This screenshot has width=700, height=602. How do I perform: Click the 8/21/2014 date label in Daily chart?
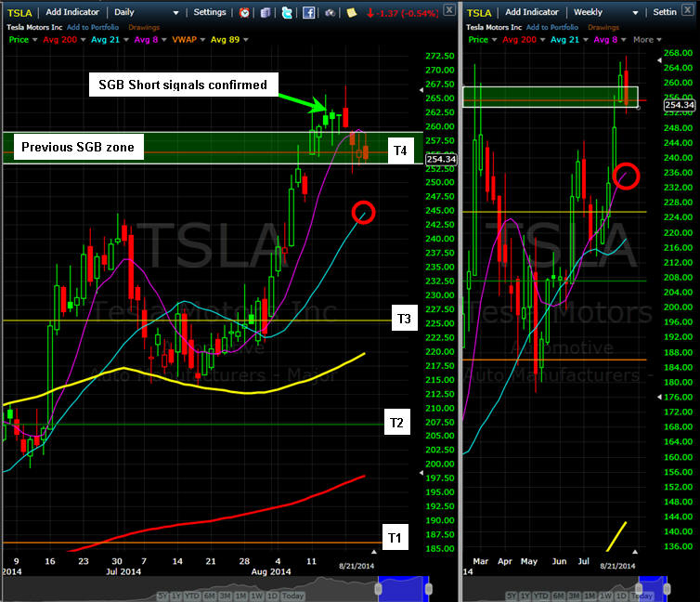pos(356,566)
